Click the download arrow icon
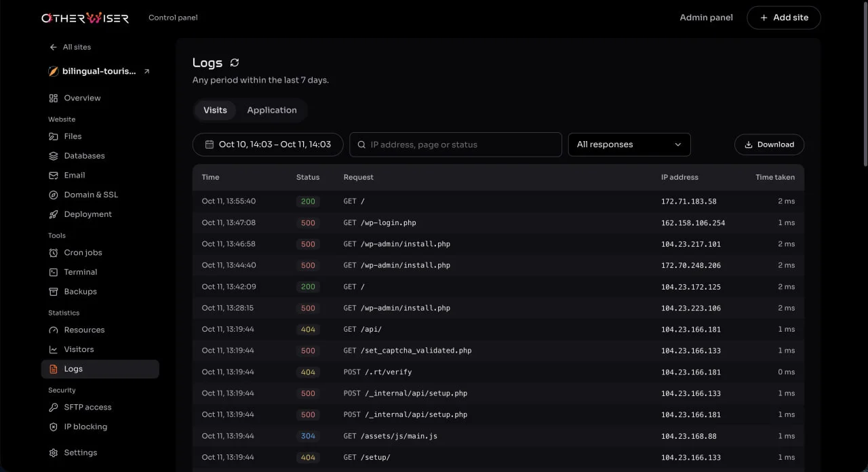This screenshot has width=868, height=472. coord(749,144)
